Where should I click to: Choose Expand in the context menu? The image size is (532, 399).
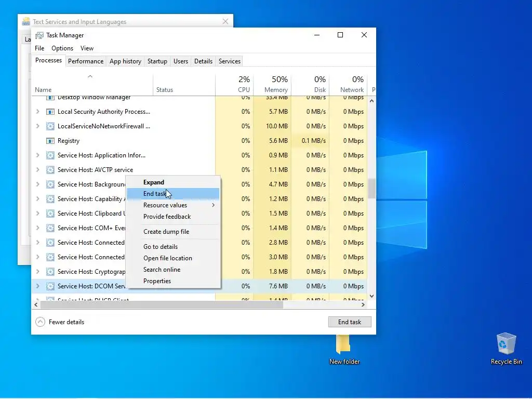173,182
